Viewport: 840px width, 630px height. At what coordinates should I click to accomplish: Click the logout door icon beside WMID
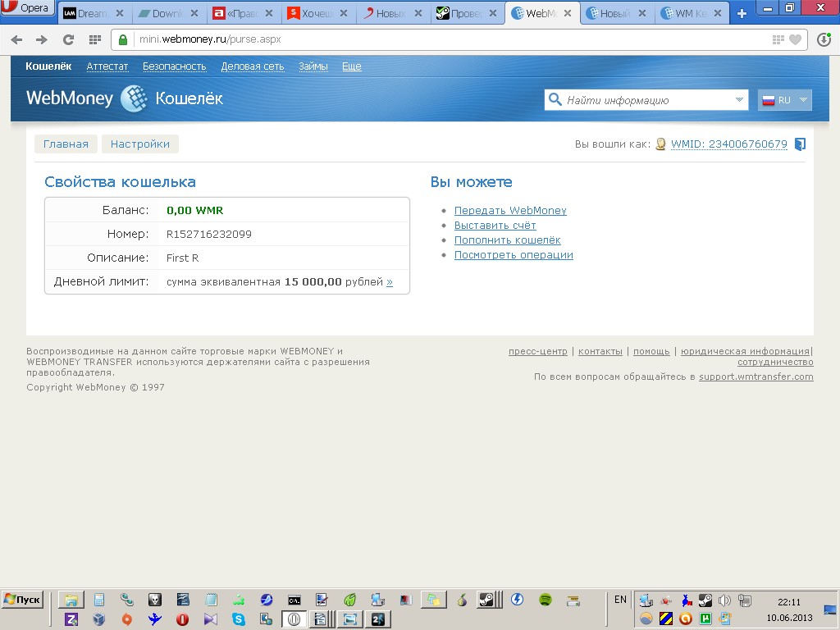(x=800, y=144)
